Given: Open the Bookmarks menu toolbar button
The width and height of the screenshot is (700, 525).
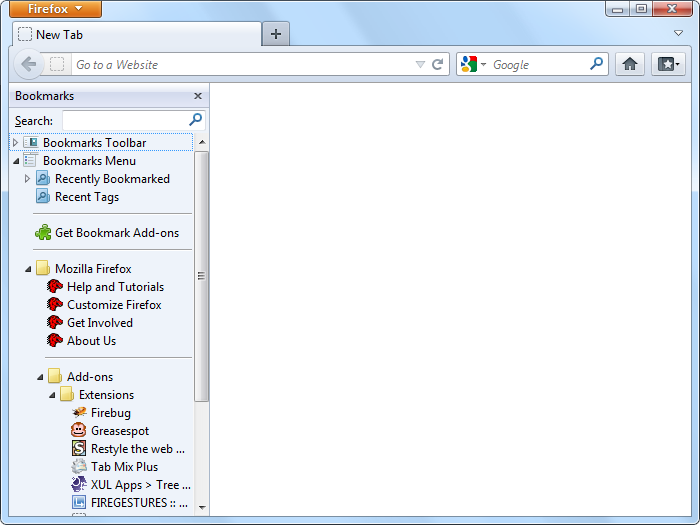Looking at the screenshot, I should click(x=668, y=64).
